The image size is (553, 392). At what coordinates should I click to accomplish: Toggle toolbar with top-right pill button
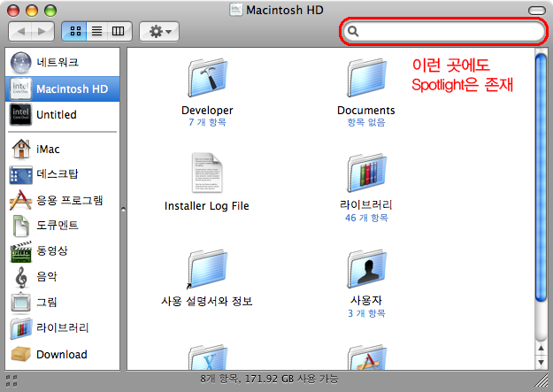click(x=536, y=11)
